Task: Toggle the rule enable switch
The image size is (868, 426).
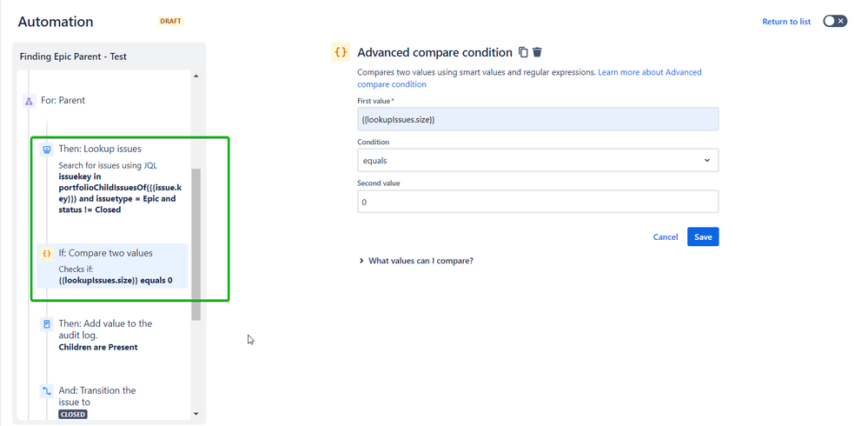Action: tap(834, 21)
